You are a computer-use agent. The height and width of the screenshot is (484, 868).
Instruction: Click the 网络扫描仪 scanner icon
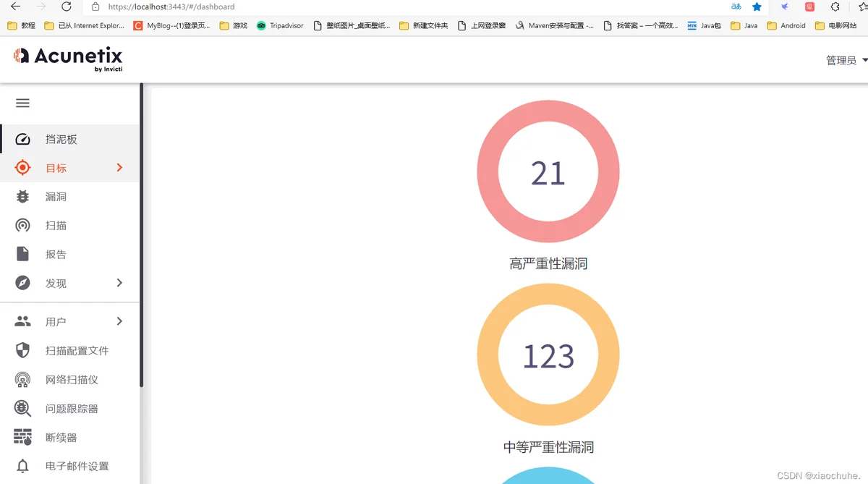[22, 379]
